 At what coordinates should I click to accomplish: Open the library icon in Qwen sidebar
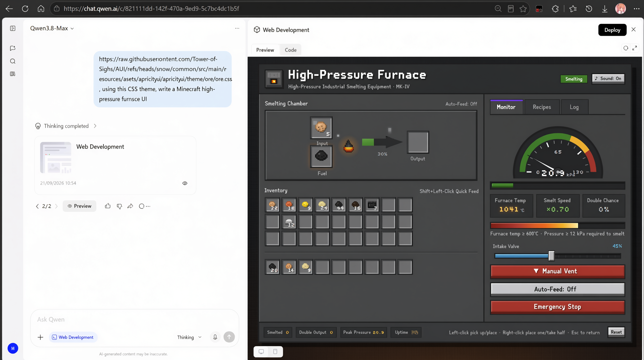[x=13, y=74]
